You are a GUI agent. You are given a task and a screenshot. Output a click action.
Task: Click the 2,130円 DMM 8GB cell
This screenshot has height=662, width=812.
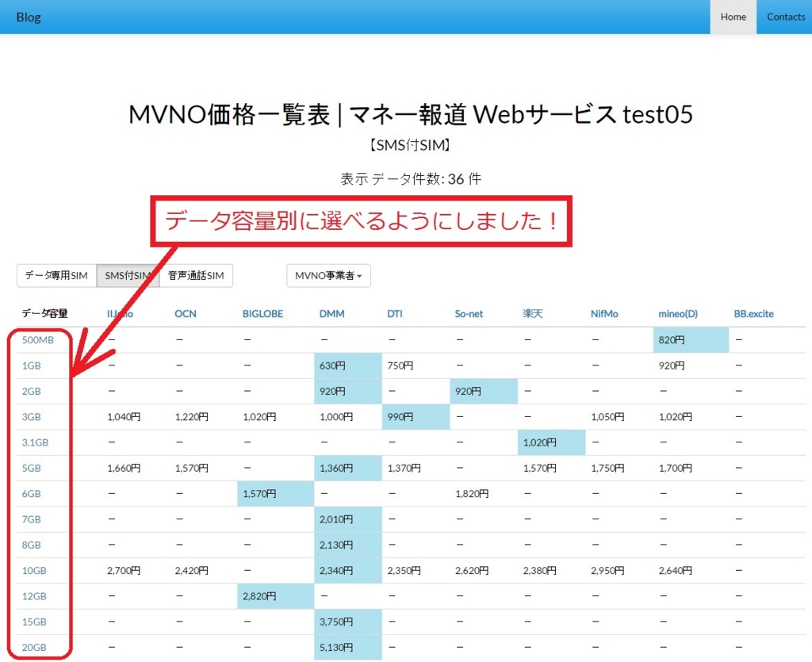point(348,545)
